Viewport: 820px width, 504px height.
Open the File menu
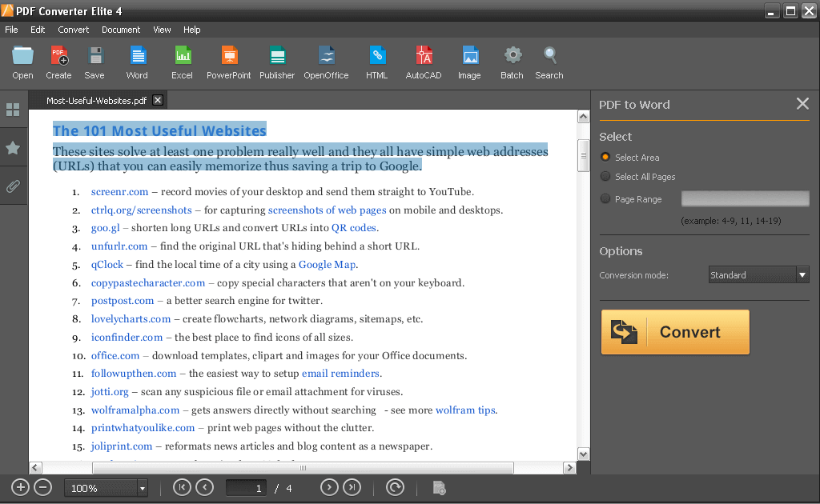11,30
